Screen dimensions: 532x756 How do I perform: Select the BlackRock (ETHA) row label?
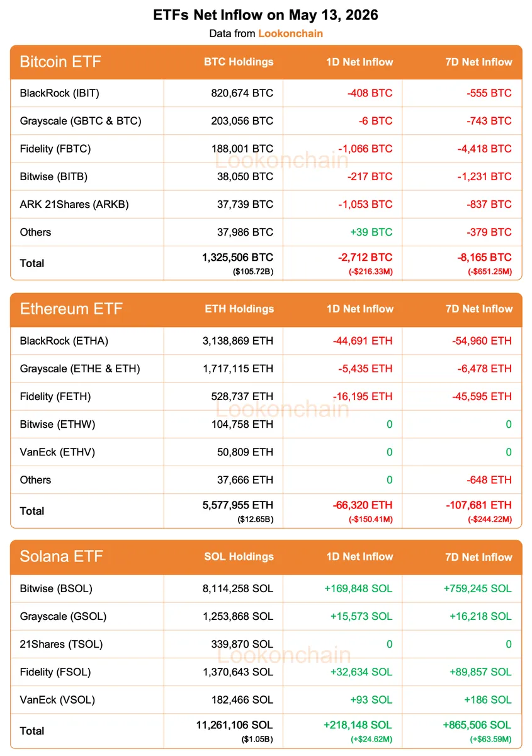(64, 341)
